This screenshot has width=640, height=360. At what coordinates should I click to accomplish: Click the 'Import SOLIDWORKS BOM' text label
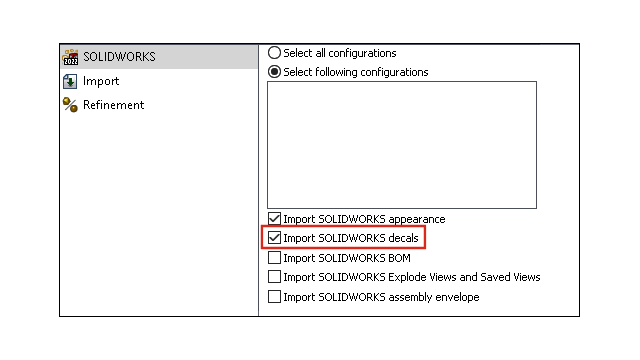(x=347, y=258)
